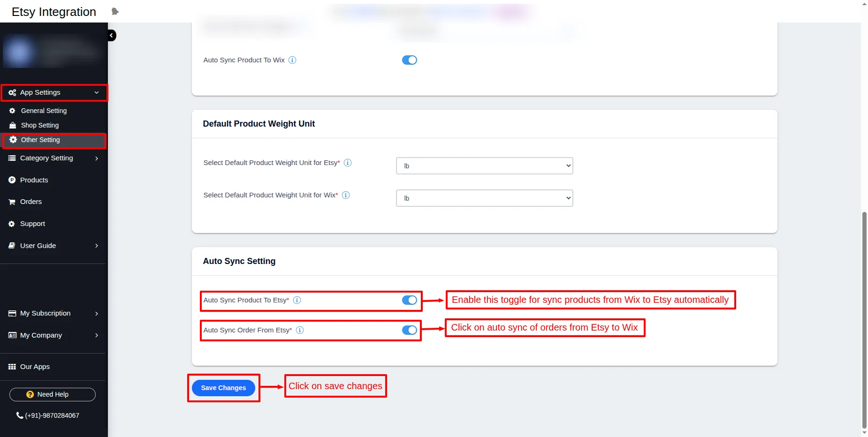
Task: Expand My Subscription using its chevron
Action: click(97, 314)
